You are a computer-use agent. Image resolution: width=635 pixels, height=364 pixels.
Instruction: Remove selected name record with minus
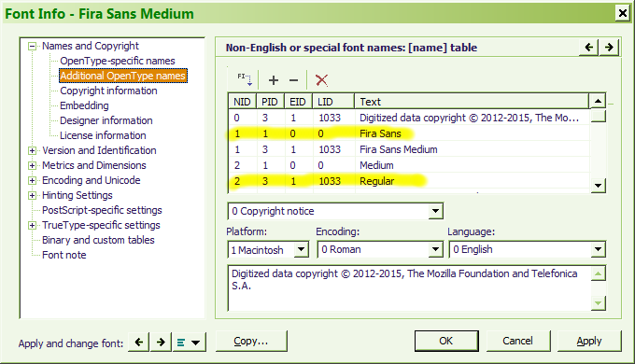click(293, 80)
